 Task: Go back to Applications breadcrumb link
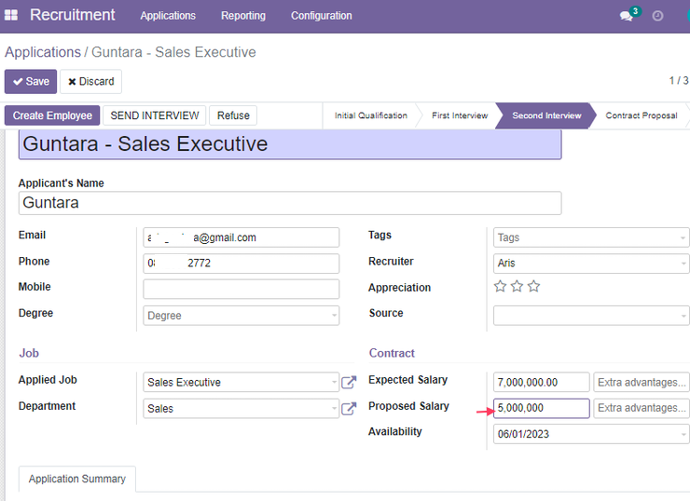[x=42, y=52]
